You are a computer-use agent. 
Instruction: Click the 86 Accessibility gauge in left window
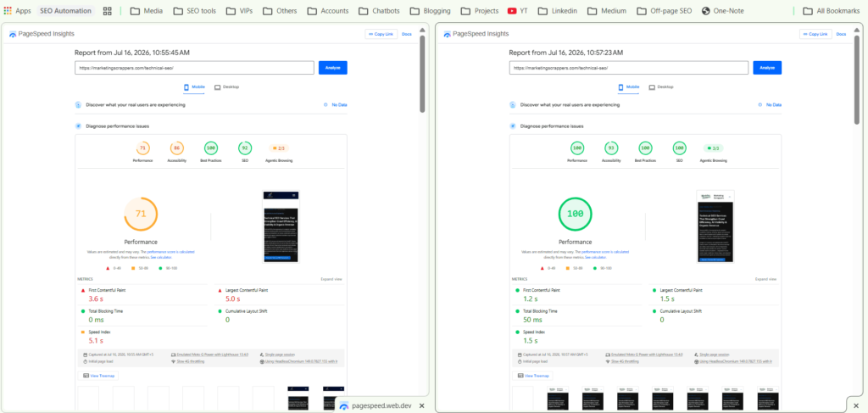pyautogui.click(x=176, y=148)
